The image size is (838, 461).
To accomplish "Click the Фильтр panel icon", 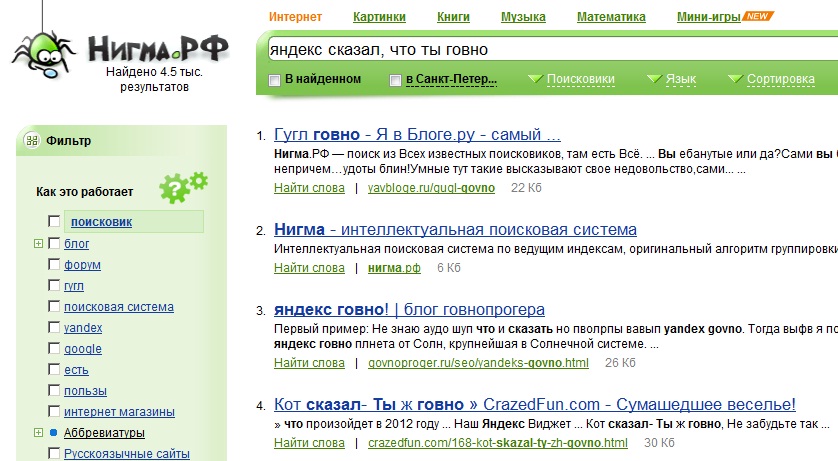I will pos(32,140).
